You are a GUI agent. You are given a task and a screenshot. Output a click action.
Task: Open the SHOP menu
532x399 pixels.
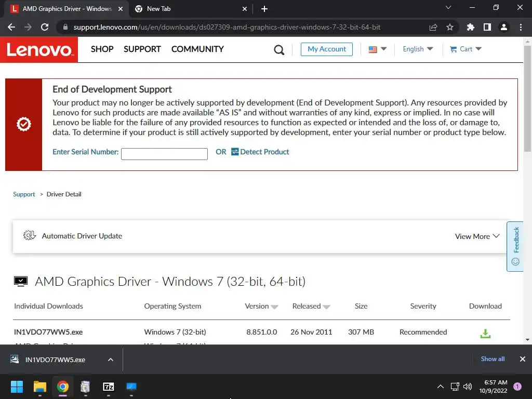click(x=102, y=49)
